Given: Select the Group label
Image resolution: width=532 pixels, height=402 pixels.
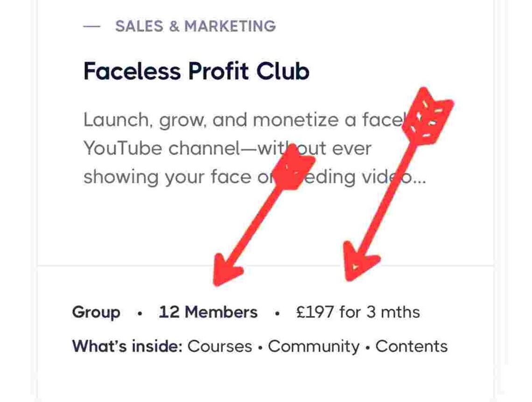Looking at the screenshot, I should point(96,312).
